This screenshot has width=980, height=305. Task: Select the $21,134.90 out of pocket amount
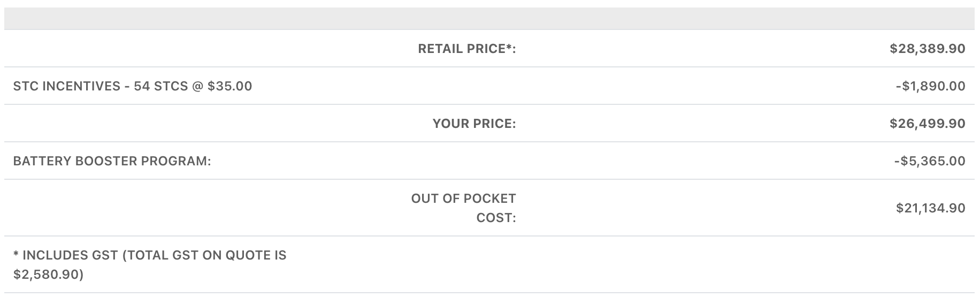930,208
